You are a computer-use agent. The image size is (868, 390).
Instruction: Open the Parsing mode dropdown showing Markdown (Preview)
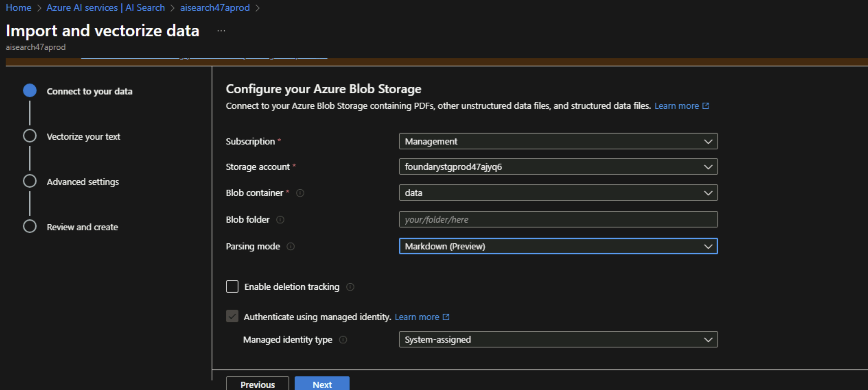558,246
